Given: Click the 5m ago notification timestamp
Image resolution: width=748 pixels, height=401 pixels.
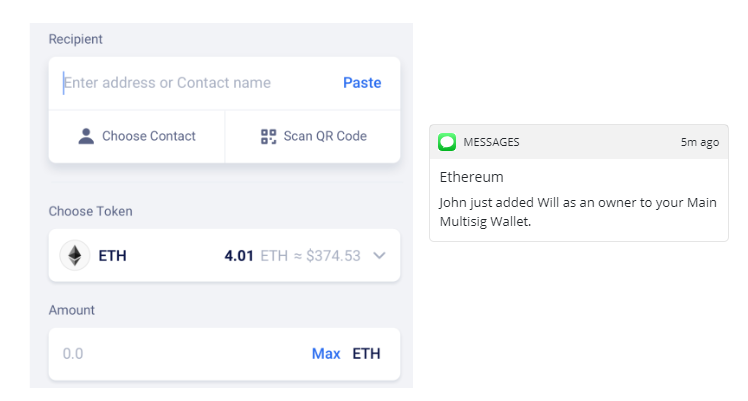Looking at the screenshot, I should tap(699, 142).
